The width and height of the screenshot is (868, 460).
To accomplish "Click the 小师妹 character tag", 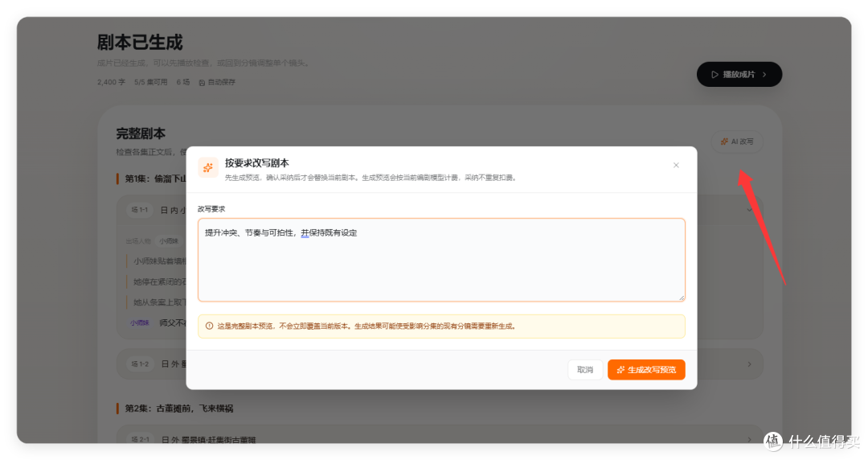I will pyautogui.click(x=169, y=241).
